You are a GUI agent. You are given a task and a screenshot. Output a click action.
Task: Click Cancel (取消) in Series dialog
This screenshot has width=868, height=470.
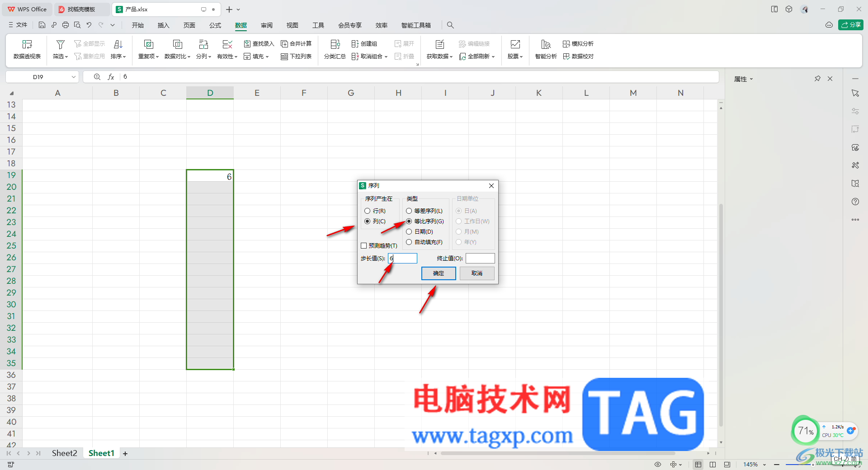pyautogui.click(x=477, y=273)
